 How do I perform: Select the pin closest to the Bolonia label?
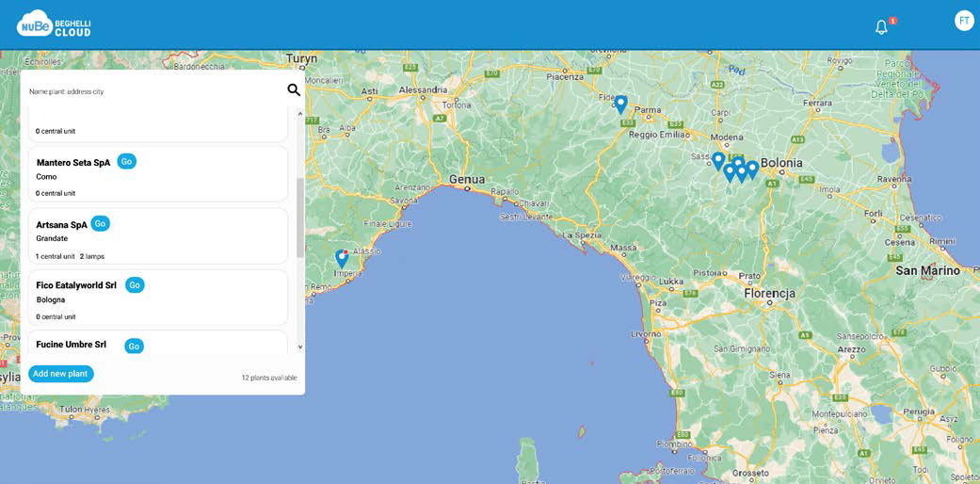752,170
